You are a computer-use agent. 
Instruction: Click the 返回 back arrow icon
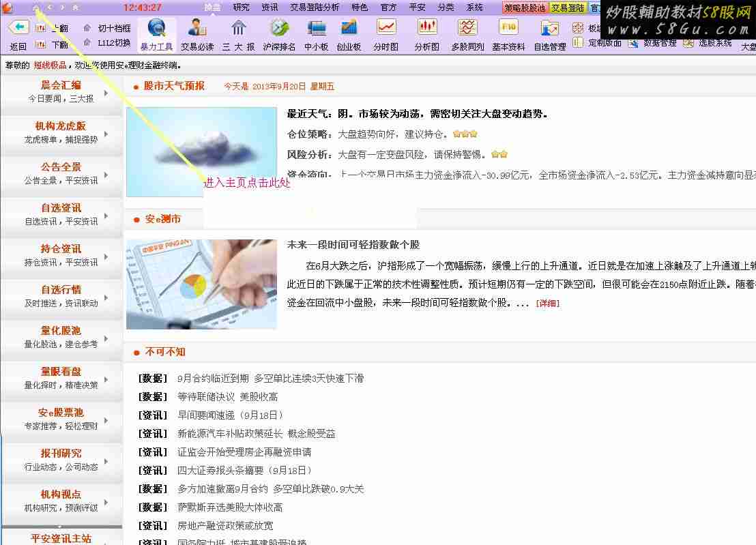coord(19,27)
